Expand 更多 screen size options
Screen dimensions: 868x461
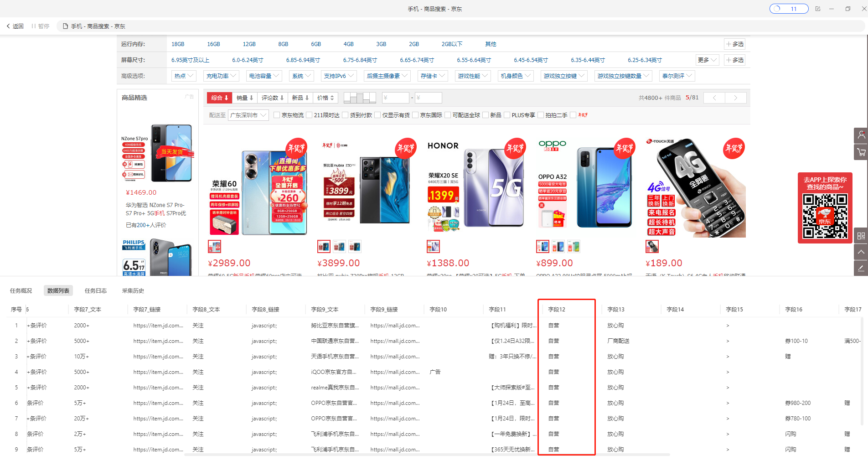[707, 60]
